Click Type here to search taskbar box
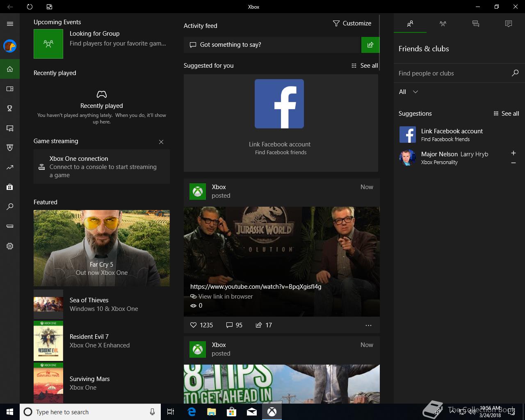Image resolution: width=525 pixels, height=420 pixels. pos(90,412)
